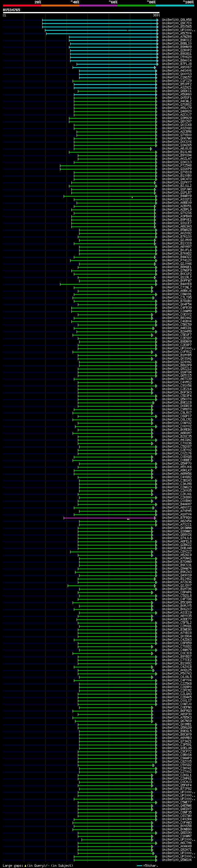Click the green ~80% identity legend segment
This screenshot has height=868, width=197.
click(x=137, y=6)
